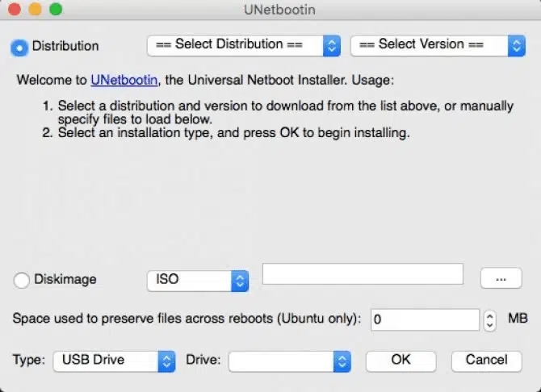541x392 pixels.
Task: Click the Cancel button
Action: [x=486, y=360]
